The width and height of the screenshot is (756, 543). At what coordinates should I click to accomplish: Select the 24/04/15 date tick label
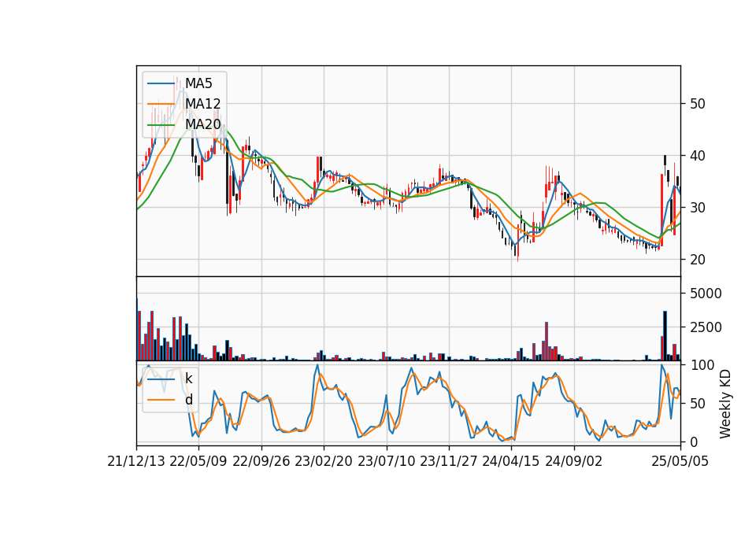coord(511,461)
